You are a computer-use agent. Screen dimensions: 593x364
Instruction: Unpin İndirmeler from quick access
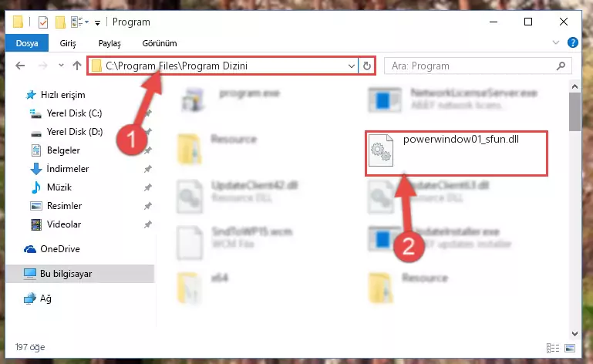tap(148, 169)
